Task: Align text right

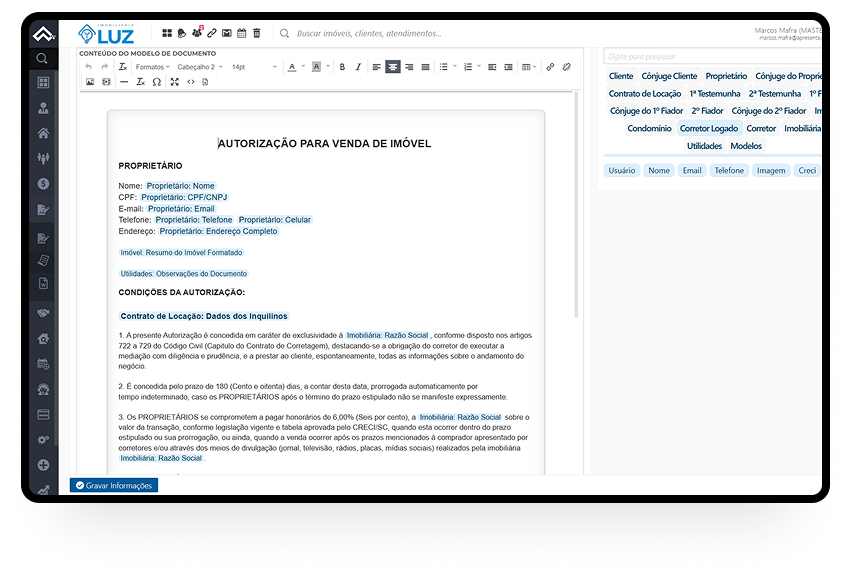Action: 409,67
